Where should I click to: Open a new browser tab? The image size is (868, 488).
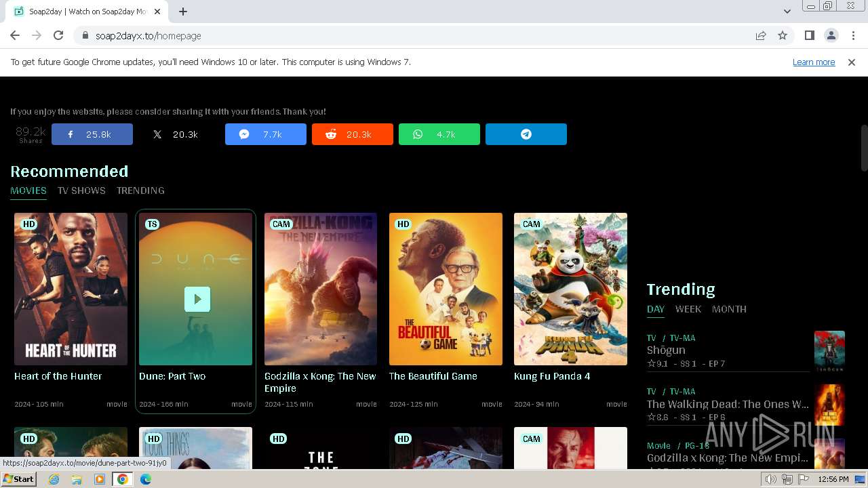[x=183, y=12]
